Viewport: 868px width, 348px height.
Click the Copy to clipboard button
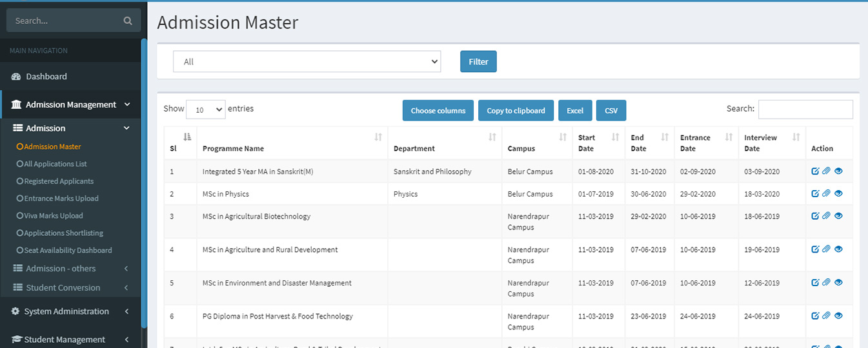coord(516,110)
